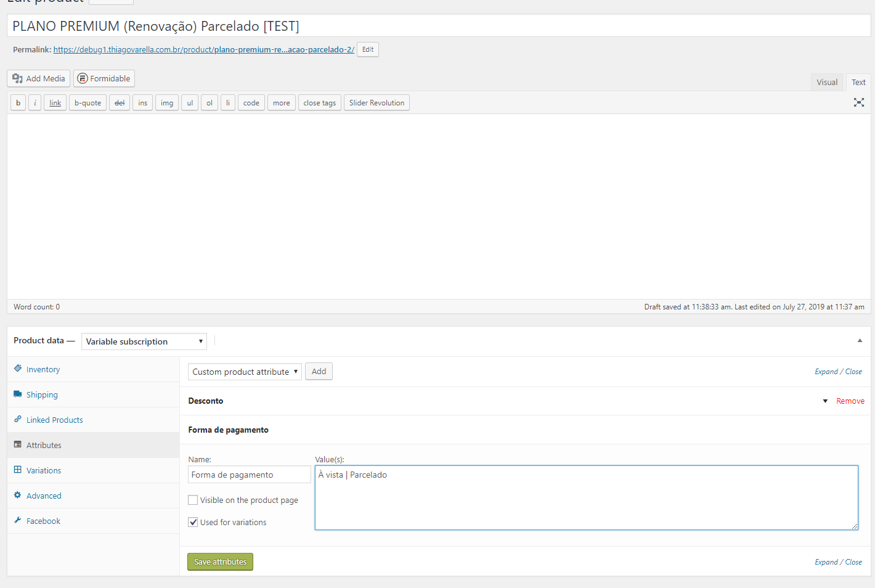Open the Inventory tab
Screen dimensions: 875x588
(x=94, y=369)
